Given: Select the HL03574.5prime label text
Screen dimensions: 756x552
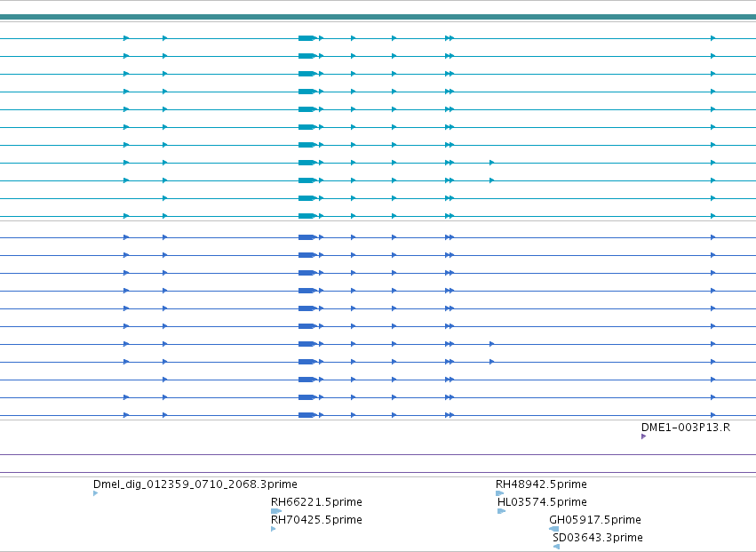Looking at the screenshot, I should (542, 502).
